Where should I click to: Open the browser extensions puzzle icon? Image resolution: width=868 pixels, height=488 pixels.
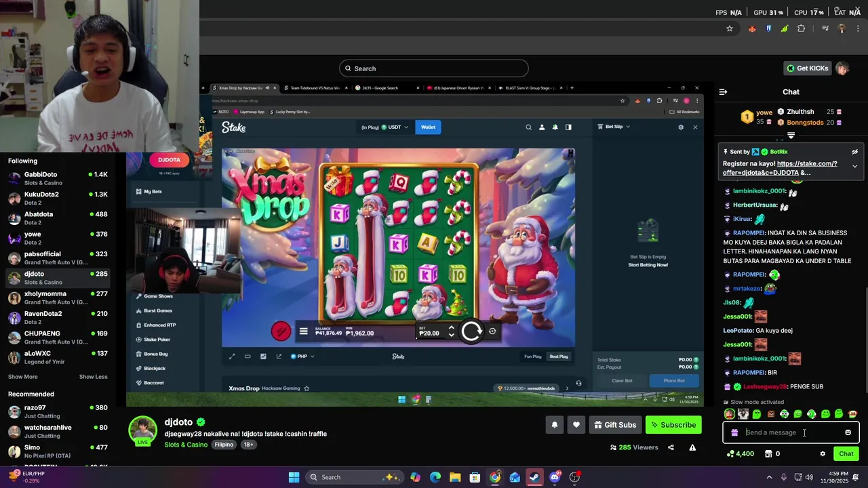[802, 28]
